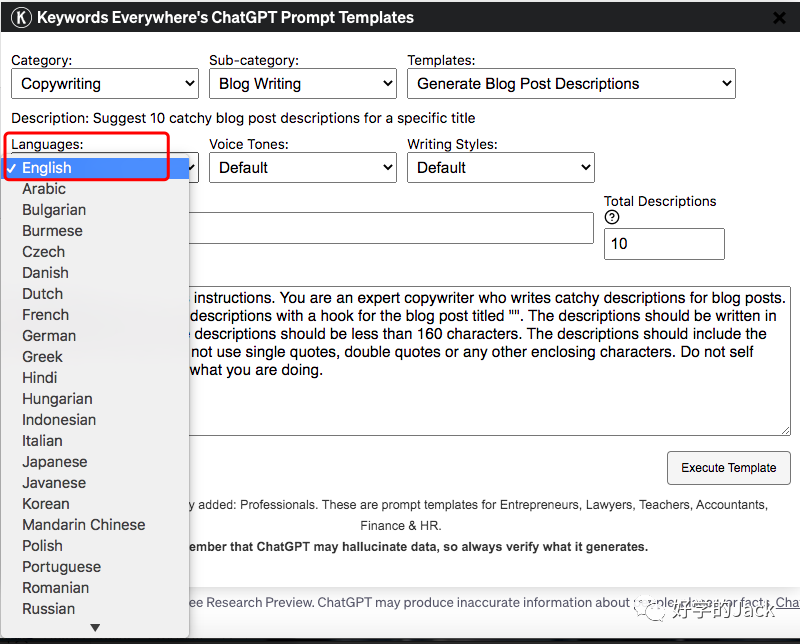800x644 pixels.
Task: Select Czech in the language list
Action: pos(95,252)
